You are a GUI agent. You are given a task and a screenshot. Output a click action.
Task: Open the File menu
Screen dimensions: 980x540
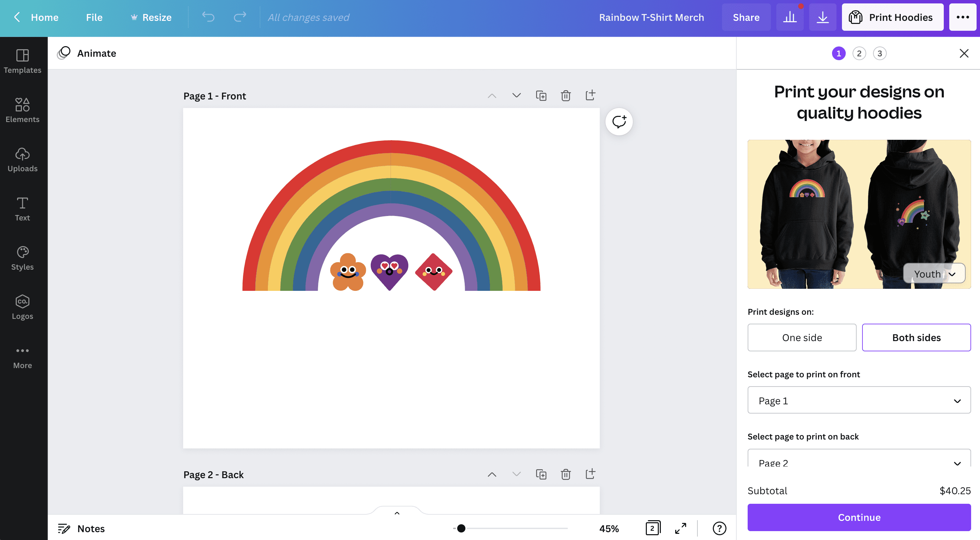(94, 17)
